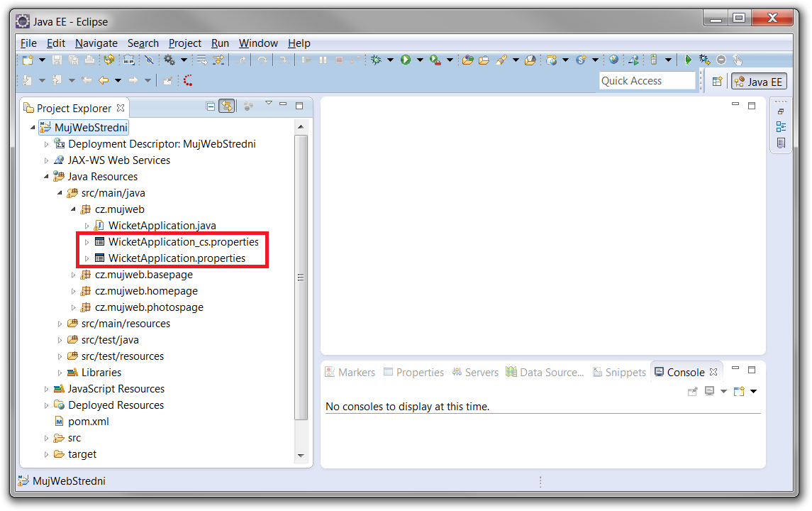Expand the cz.mujweb.basepage package

tap(74, 275)
